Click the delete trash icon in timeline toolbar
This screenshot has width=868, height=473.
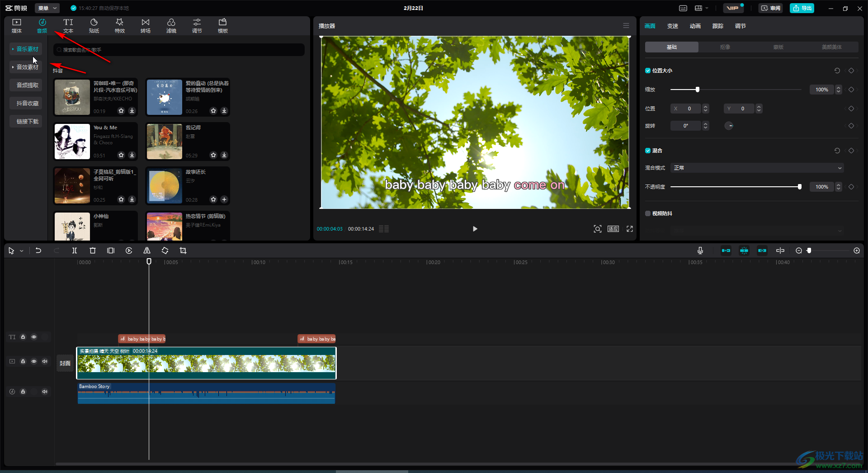tap(93, 251)
